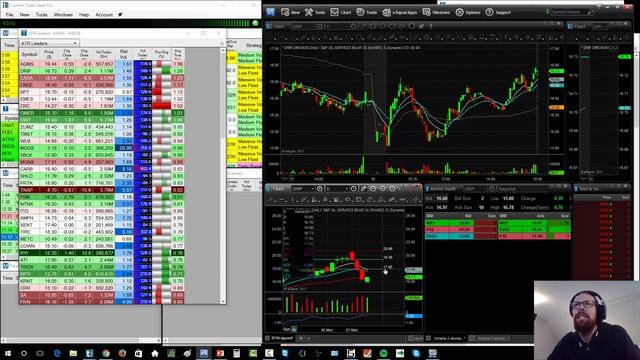
Task: Select the ZUMZ row in ATR Leaders
Action: 102,127
